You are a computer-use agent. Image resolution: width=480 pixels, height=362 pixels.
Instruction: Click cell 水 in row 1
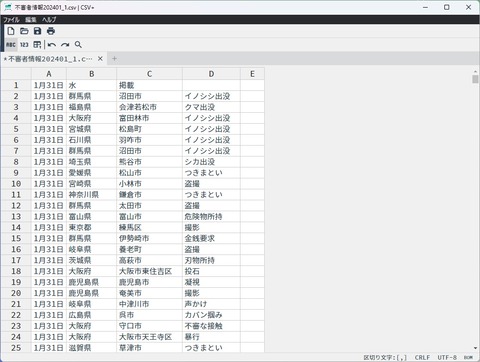coord(92,85)
